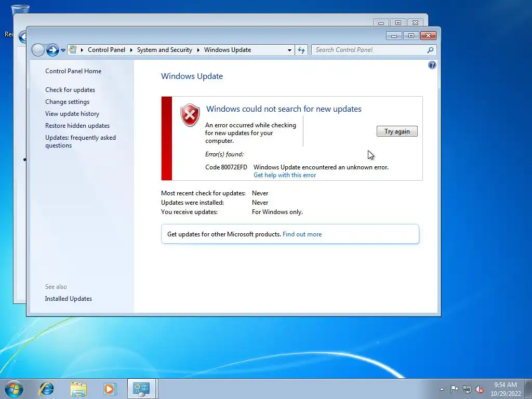This screenshot has height=399, width=532.
Task: Click the network tray icon
Action: pyautogui.click(x=467, y=389)
